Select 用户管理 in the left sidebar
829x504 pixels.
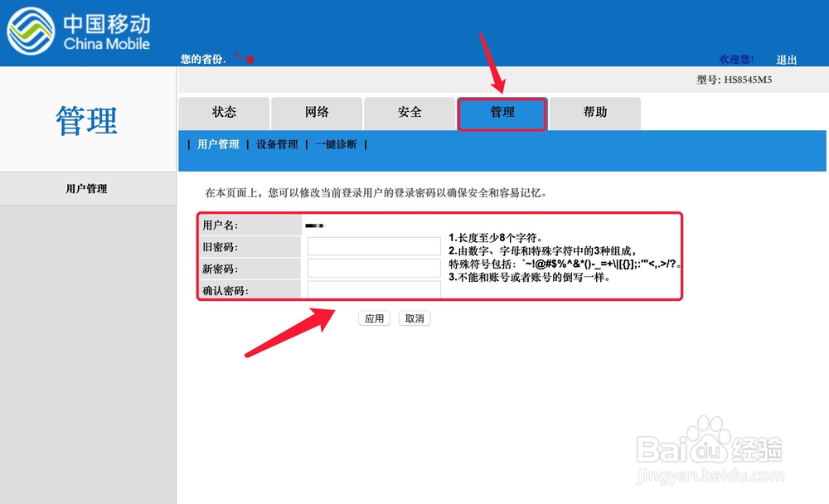(x=87, y=188)
